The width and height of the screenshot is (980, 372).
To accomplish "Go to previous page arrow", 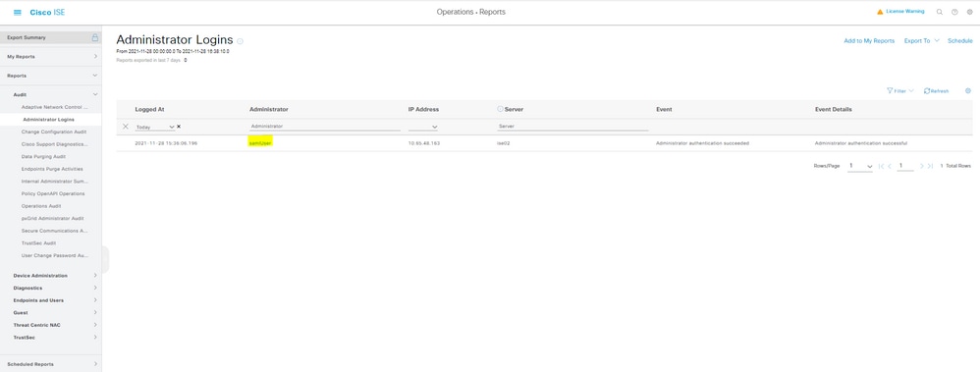I will coord(890,166).
